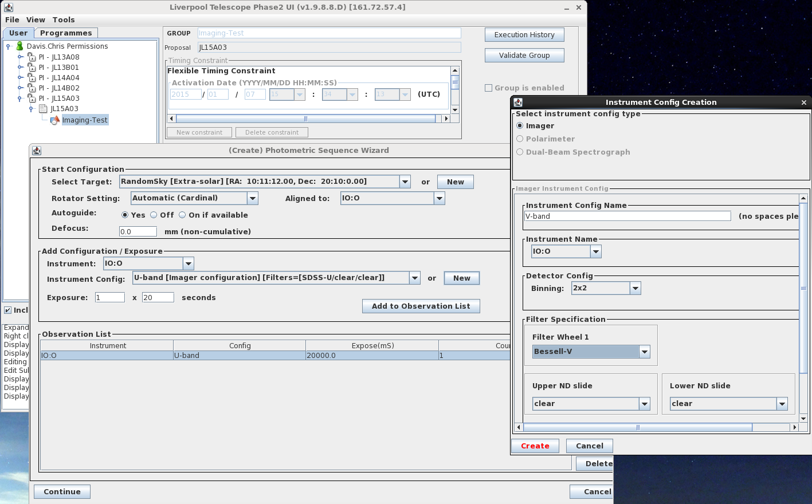Open the Tools menu
The width and height of the screenshot is (812, 504).
point(64,19)
